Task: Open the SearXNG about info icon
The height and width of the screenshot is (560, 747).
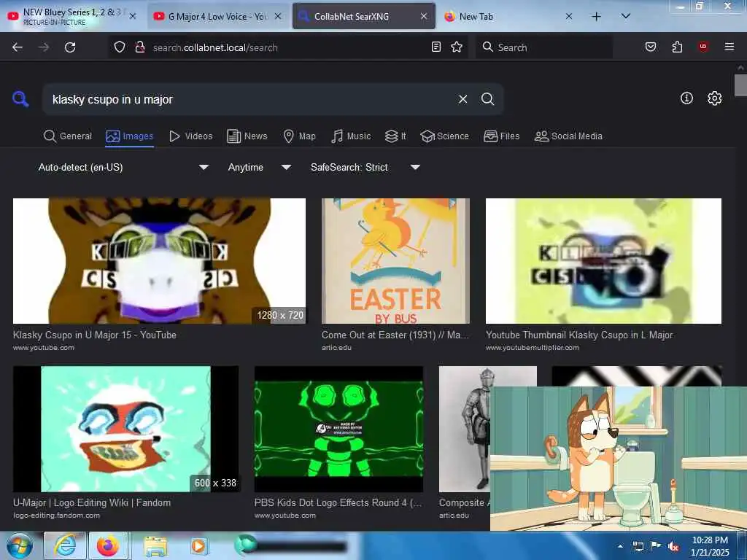Action: click(x=686, y=98)
